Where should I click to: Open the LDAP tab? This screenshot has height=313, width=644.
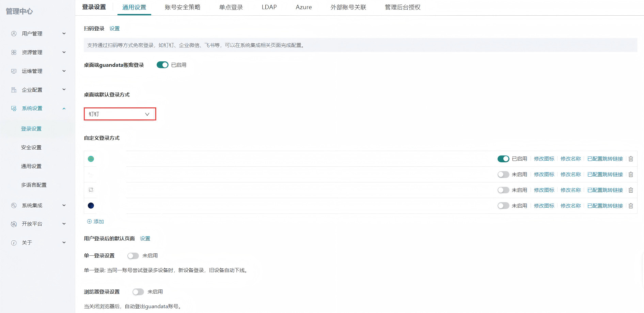click(x=269, y=7)
